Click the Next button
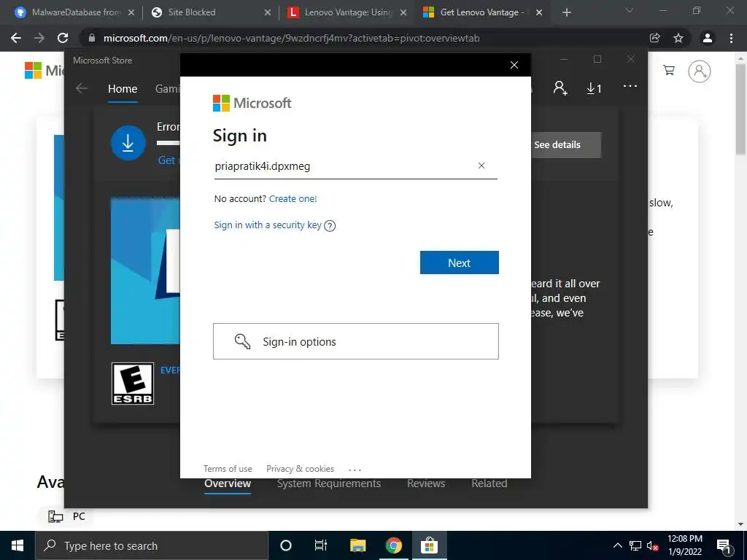This screenshot has width=747, height=560. (460, 262)
